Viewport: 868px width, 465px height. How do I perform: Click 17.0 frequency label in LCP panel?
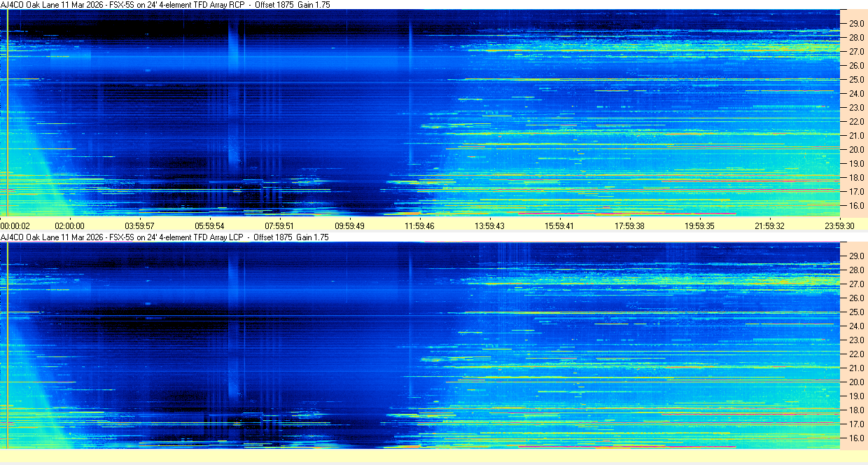[x=857, y=424]
